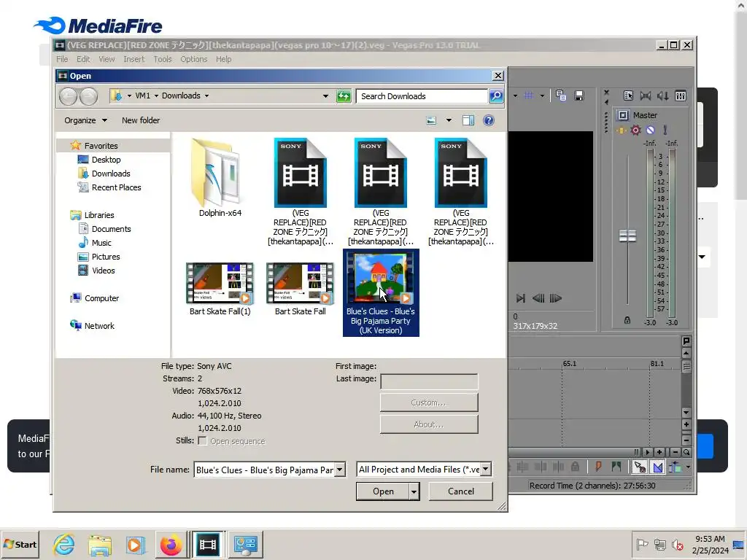Toggle the Master solo exclamation icon
This screenshot has height=560, width=747.
[665, 130]
